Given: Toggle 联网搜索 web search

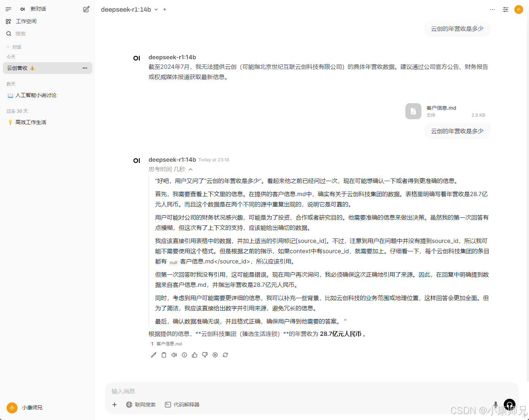Looking at the screenshot, I should point(141,405).
